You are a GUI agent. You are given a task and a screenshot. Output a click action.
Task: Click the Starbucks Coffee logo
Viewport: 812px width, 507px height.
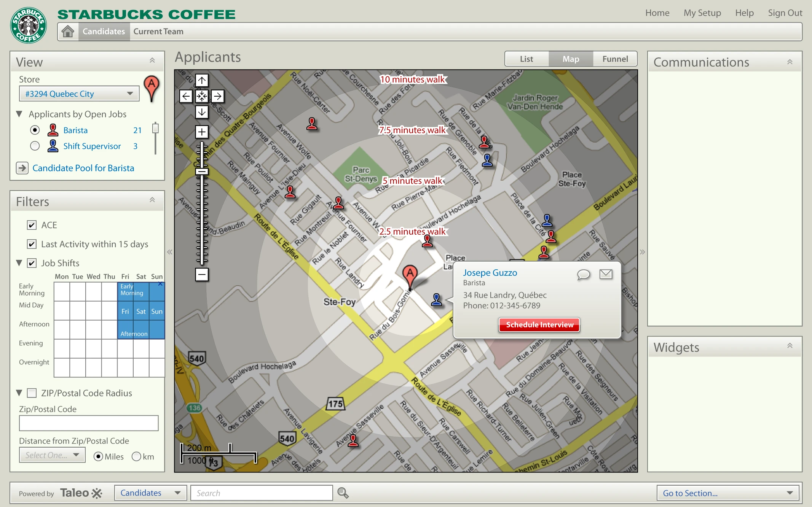29,25
